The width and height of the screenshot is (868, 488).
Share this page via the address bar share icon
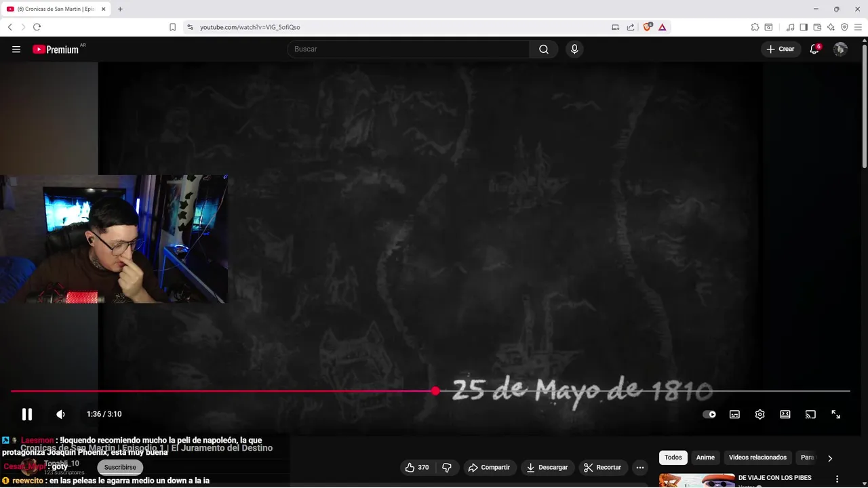(631, 27)
